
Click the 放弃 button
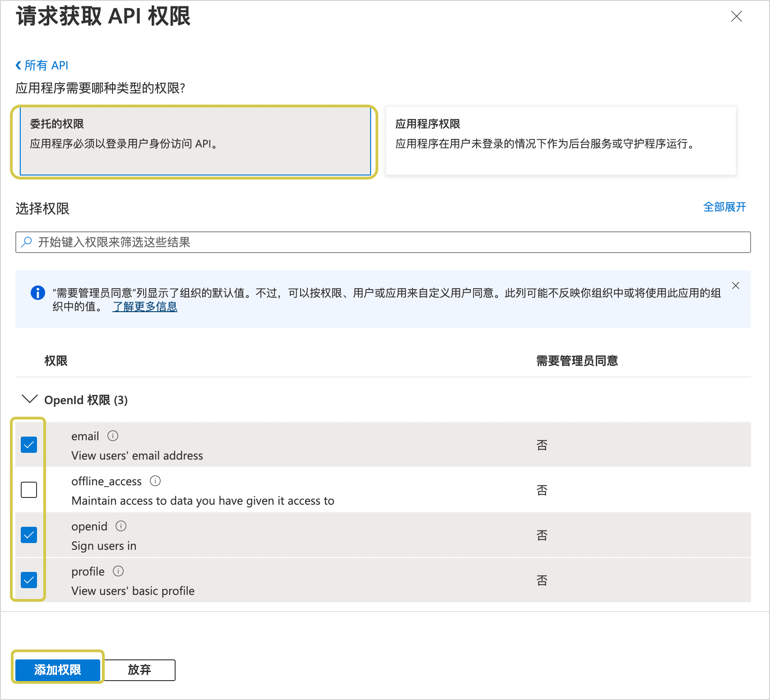[x=139, y=670]
